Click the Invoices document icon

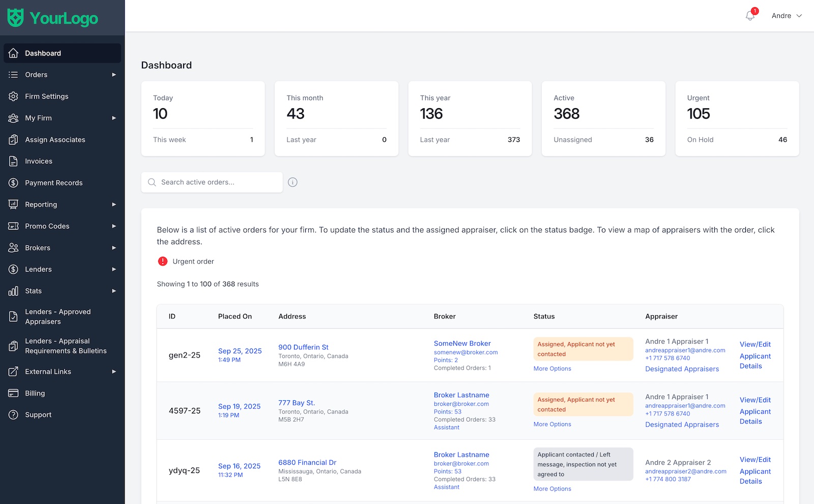click(x=13, y=161)
